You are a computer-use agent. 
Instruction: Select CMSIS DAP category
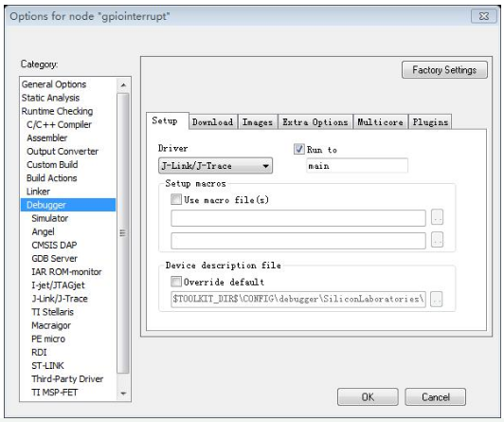click(54, 245)
